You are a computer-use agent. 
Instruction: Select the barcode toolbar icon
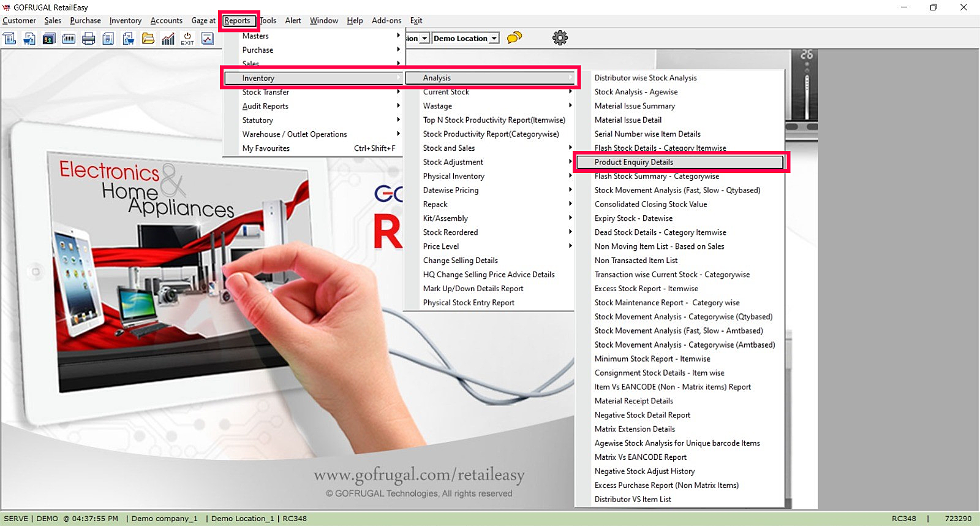pos(69,39)
